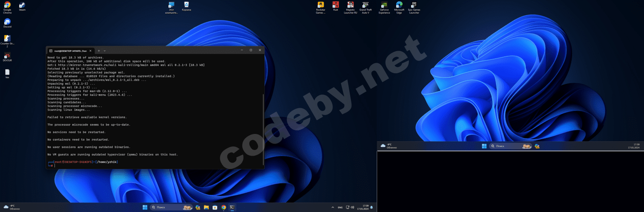
Task: Click the terminal vertical scrollbar
Action: (x=263, y=129)
